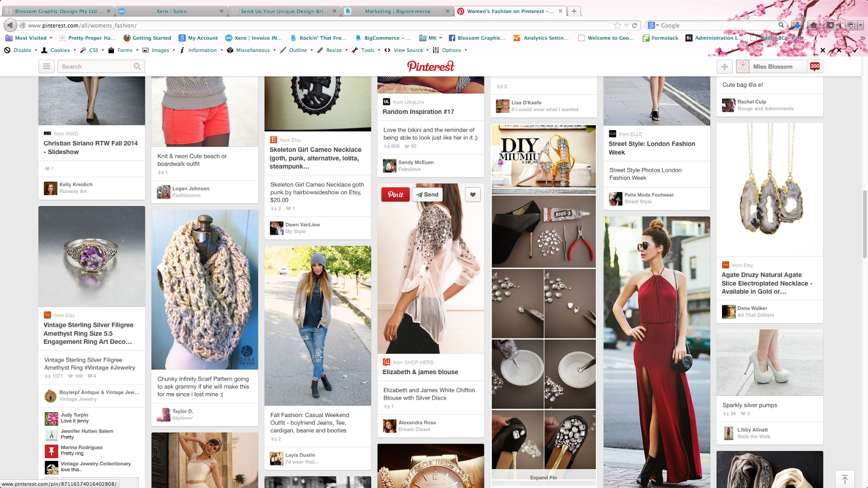Image resolution: width=868 pixels, height=488 pixels.
Task: Close the Xero | Sales tab
Action: 221,11
